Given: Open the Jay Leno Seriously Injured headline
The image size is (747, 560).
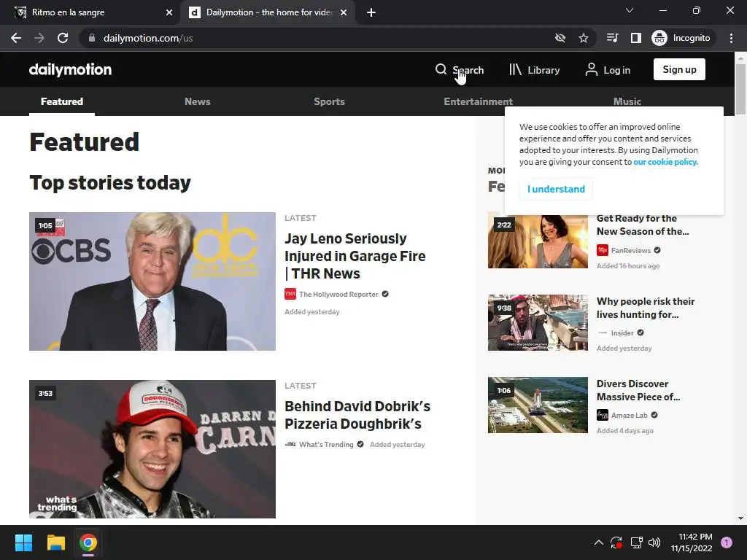Looking at the screenshot, I should [355, 256].
